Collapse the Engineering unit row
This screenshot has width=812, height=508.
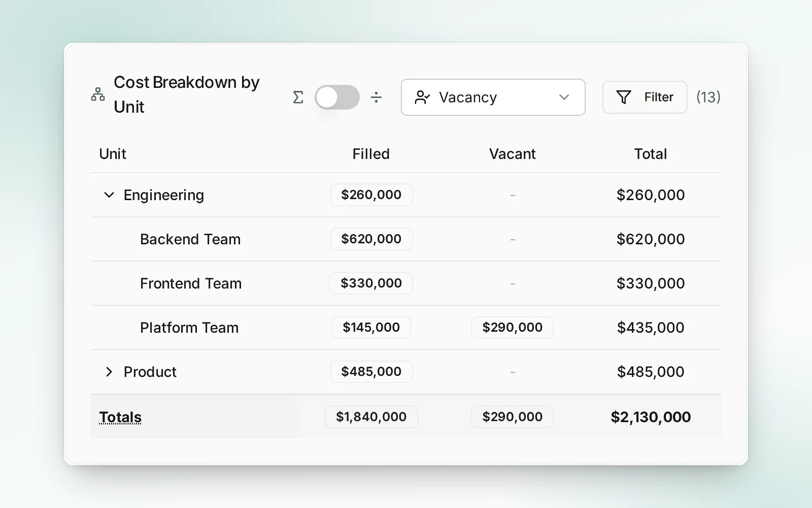109,195
